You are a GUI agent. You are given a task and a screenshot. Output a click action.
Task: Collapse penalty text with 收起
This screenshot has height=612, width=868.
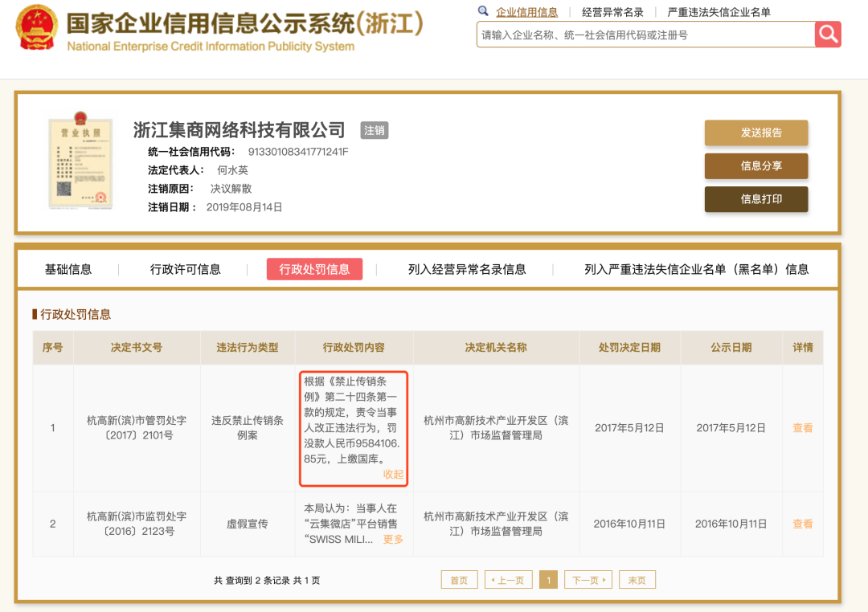click(393, 475)
